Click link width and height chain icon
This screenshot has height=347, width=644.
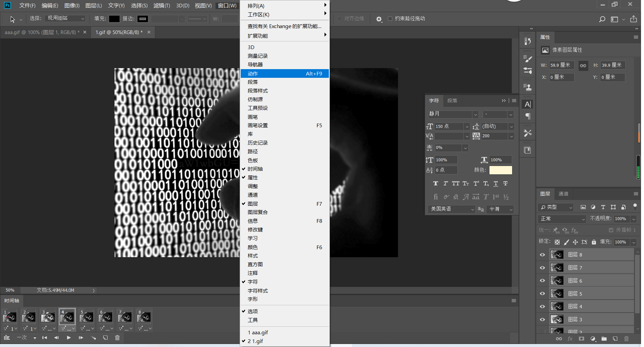pos(583,65)
